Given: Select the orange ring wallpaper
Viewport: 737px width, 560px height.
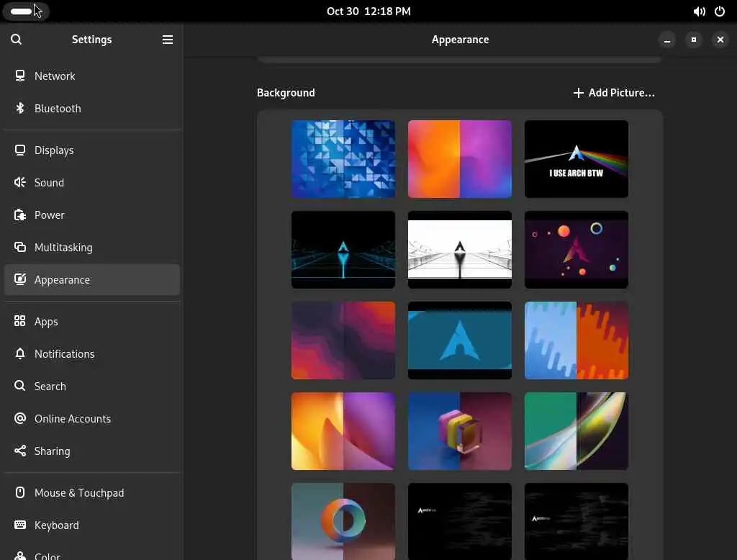Looking at the screenshot, I should tap(343, 521).
